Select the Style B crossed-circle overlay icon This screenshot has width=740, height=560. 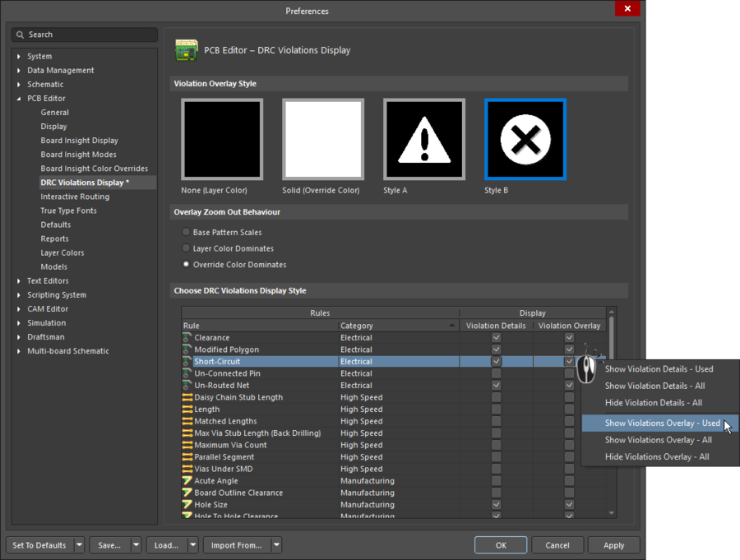click(x=525, y=140)
